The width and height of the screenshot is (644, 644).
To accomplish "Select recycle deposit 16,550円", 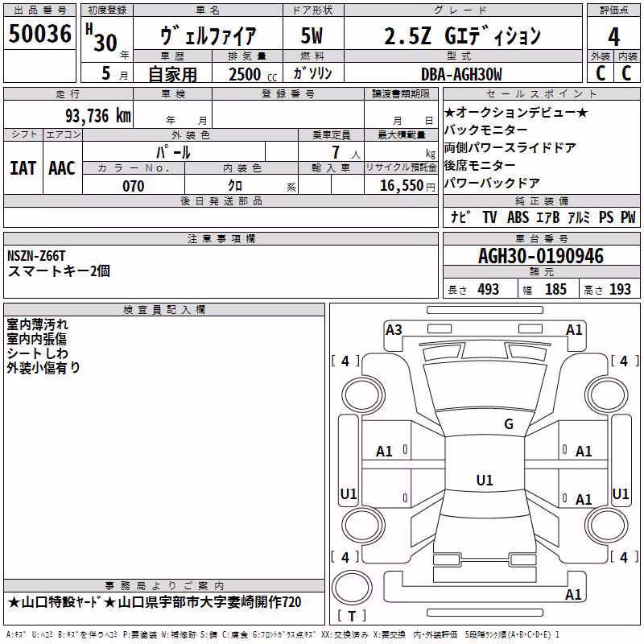I will pyautogui.click(x=407, y=186).
